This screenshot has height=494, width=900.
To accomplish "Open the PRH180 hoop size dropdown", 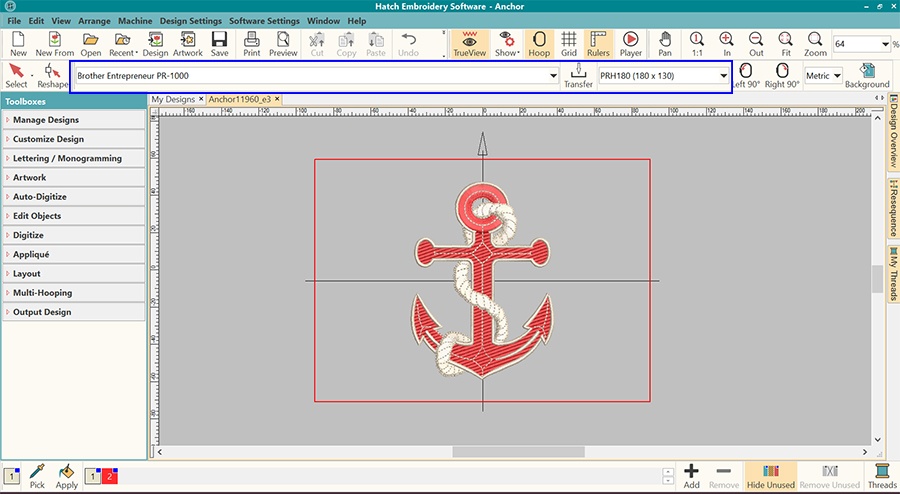I will click(723, 76).
